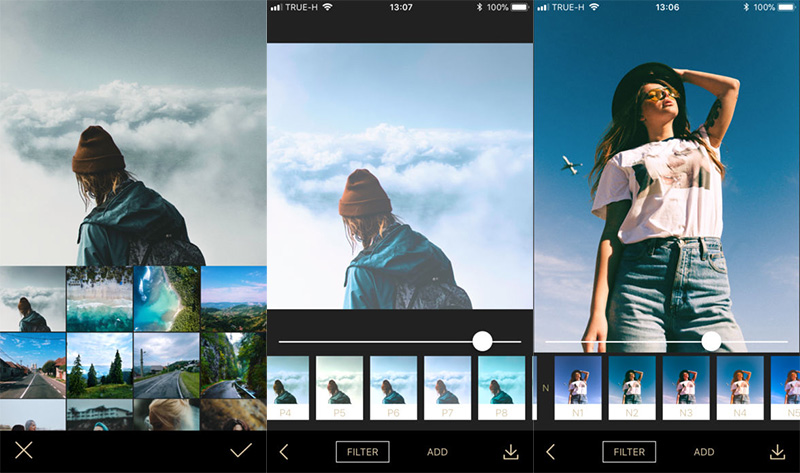The width and height of the screenshot is (800, 473).
Task: Click filter strength slider handle on girl photo
Action: 711,341
